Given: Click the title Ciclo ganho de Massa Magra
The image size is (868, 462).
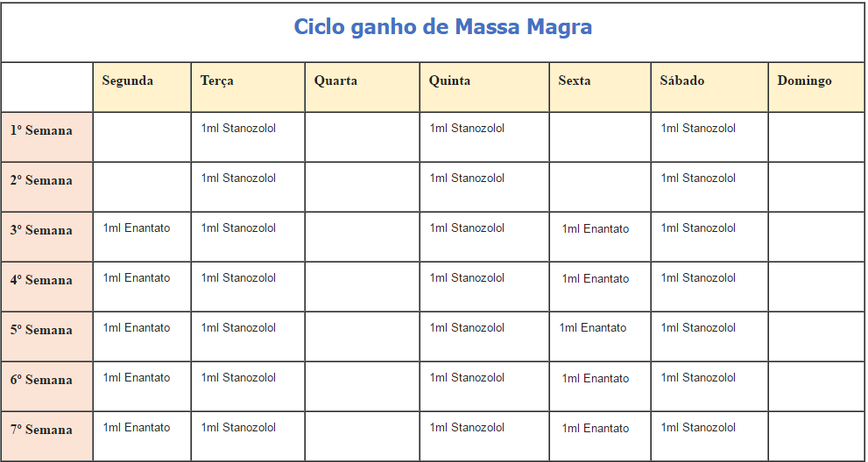Looking at the screenshot, I should point(442,27).
